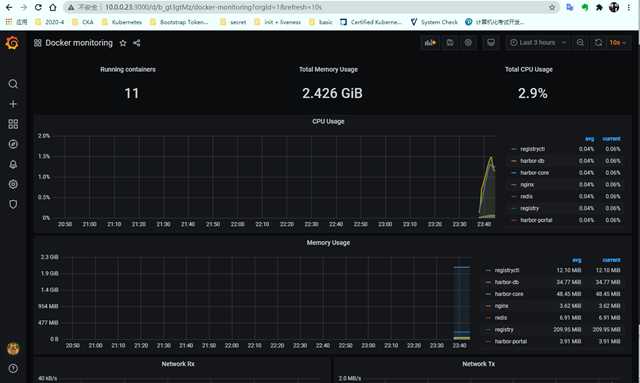640x383 pixels.
Task: Open the 10s refresh interval dropdown
Action: pos(618,42)
